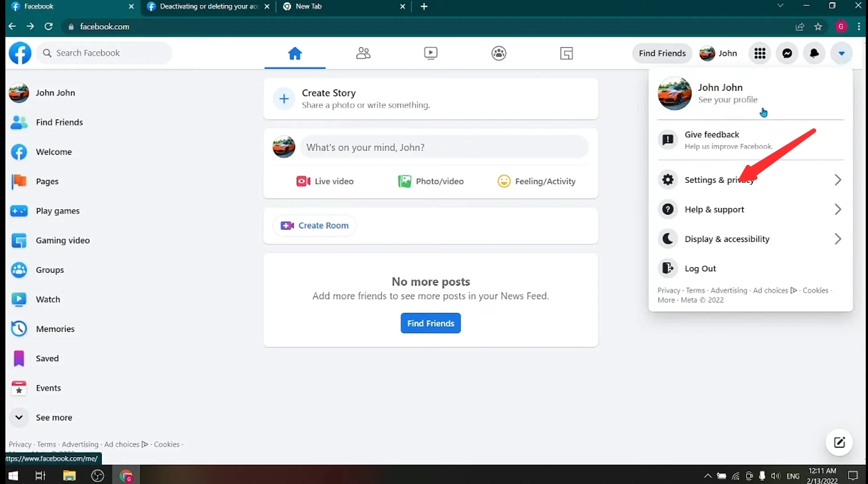
Task: Click the Notifications bell icon
Action: [x=814, y=53]
